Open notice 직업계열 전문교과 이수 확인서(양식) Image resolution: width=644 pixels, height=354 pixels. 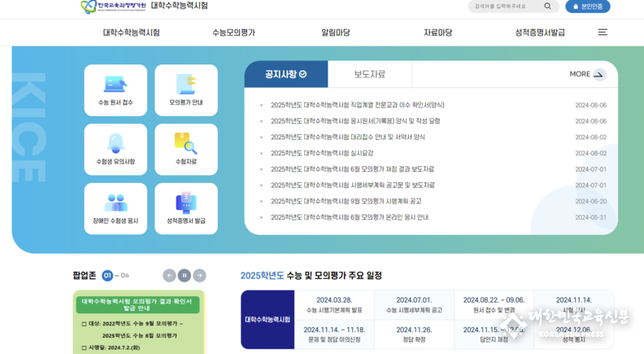click(357, 105)
